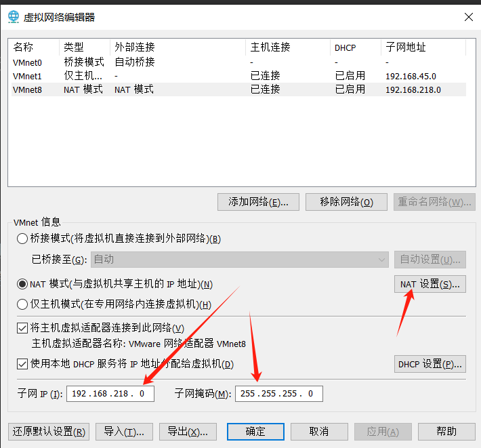Select the 仅主机模式 radio button
Screen dimensions: 481x448
point(22,304)
